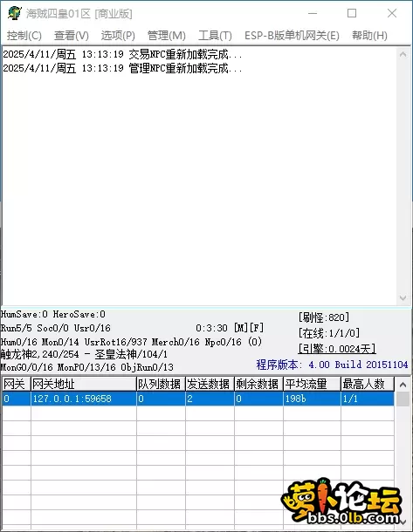Click the 平均流量 column header

click(x=312, y=384)
